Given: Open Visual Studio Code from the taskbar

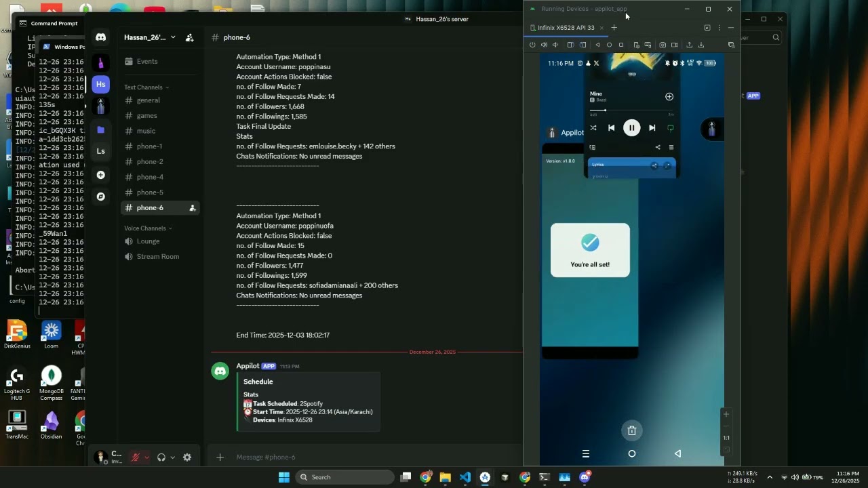Looking at the screenshot, I should pyautogui.click(x=465, y=477).
